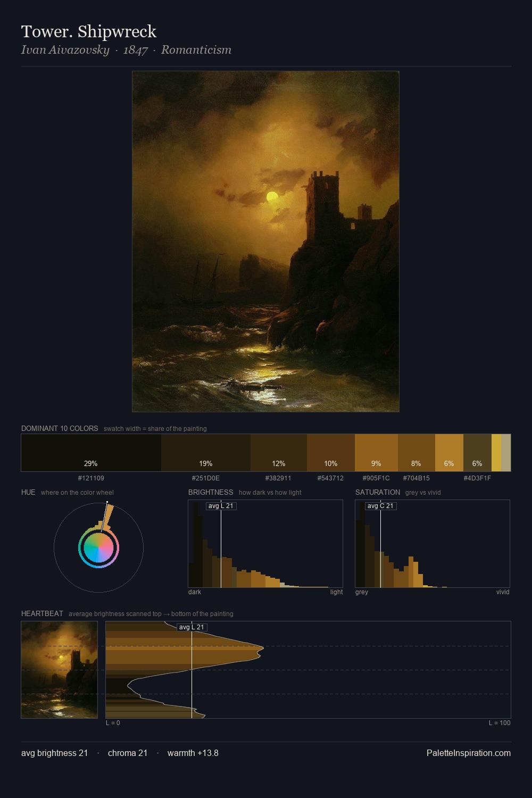Select the 6% swatch #4D3F1F
The image size is (532, 798).
pyautogui.click(x=477, y=453)
